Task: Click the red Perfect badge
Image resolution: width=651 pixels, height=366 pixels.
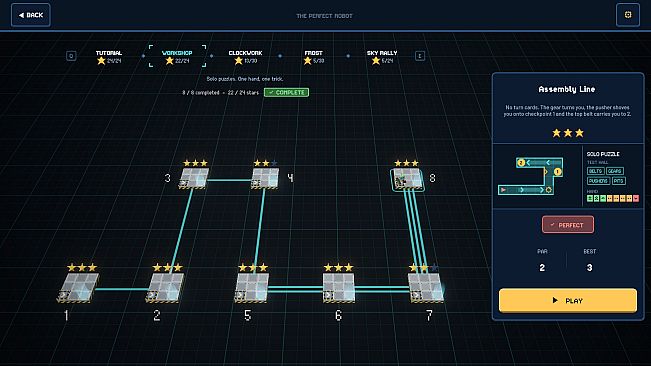Action: click(x=568, y=224)
